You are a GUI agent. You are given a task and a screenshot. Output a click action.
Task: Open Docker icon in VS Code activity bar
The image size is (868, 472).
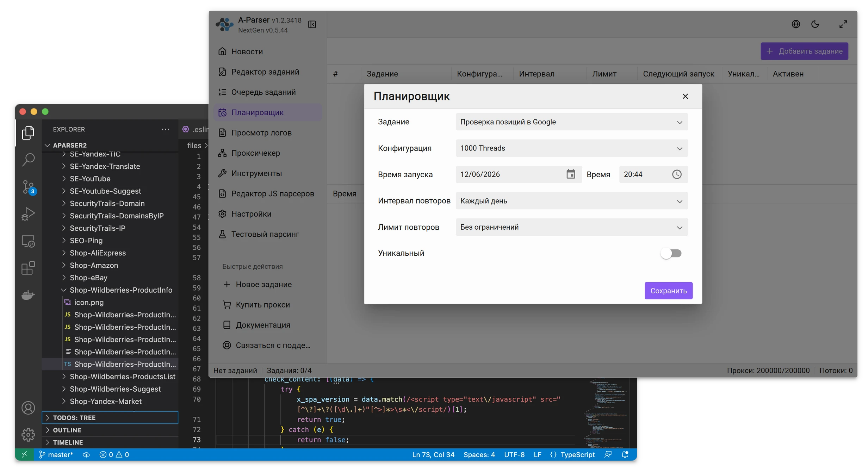click(28, 295)
